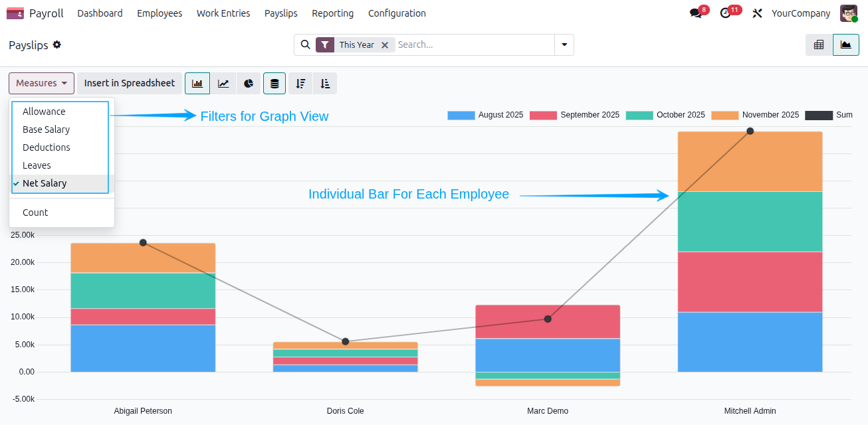Sort bars in ascending order
Screen dimensions: 868x425
click(x=325, y=84)
